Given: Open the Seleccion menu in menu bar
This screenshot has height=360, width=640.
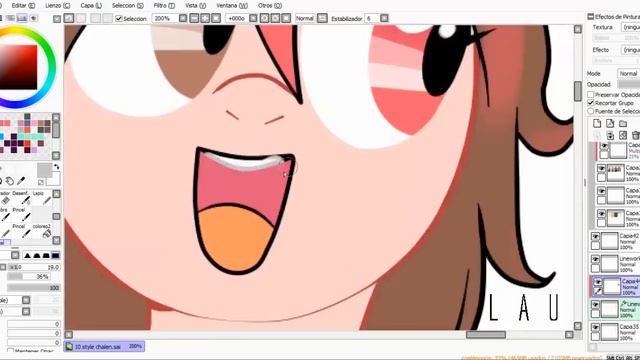Looking at the screenshot, I should tap(128, 6).
